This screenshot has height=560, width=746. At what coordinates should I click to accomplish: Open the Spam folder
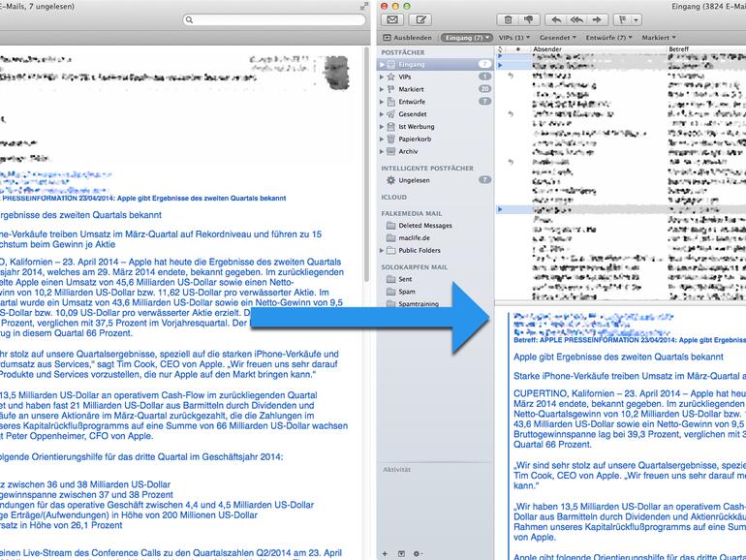coord(406,292)
